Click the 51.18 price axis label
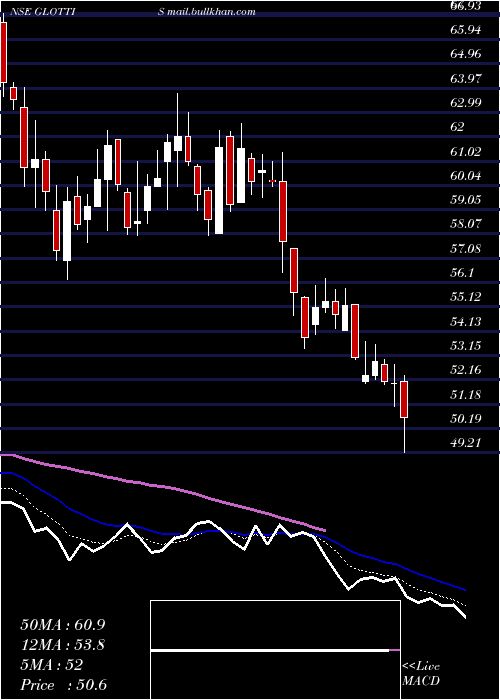The width and height of the screenshot is (500, 700). tap(466, 394)
